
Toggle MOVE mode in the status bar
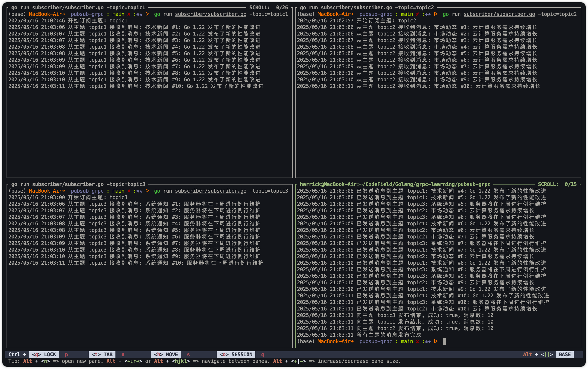click(166, 354)
